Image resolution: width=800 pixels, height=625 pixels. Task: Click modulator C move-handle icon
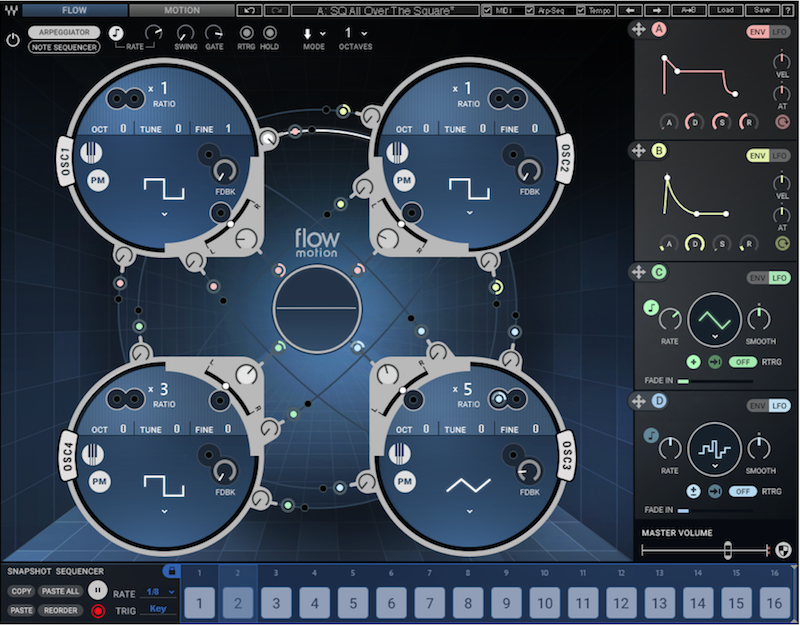tap(638, 272)
